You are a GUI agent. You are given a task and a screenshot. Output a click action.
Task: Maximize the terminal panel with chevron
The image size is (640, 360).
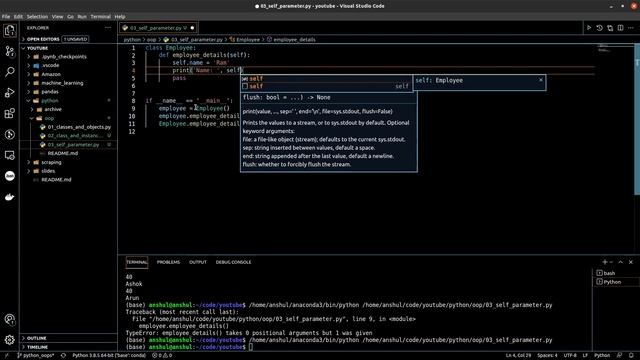620,262
